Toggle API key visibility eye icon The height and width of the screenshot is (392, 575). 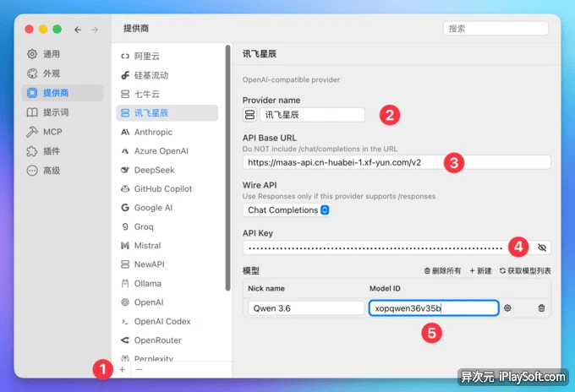(542, 248)
